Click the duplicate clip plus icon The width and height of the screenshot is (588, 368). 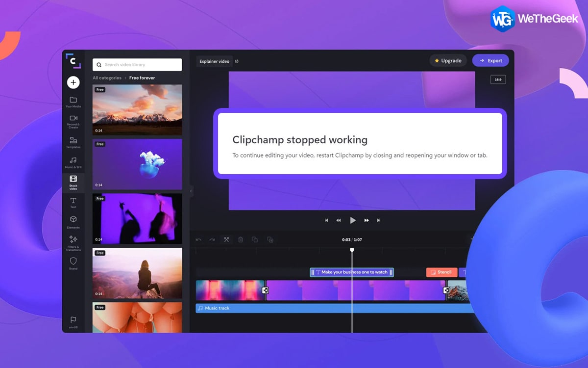(x=270, y=239)
